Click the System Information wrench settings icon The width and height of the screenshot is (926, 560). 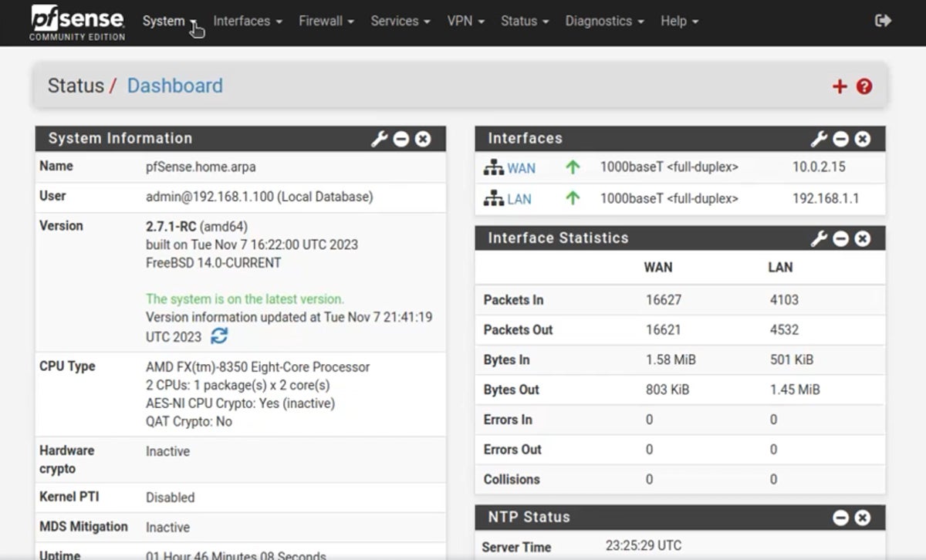click(x=379, y=139)
